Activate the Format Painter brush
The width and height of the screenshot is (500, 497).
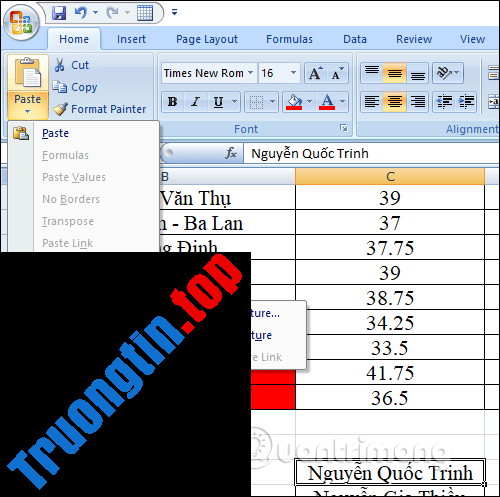click(x=99, y=109)
